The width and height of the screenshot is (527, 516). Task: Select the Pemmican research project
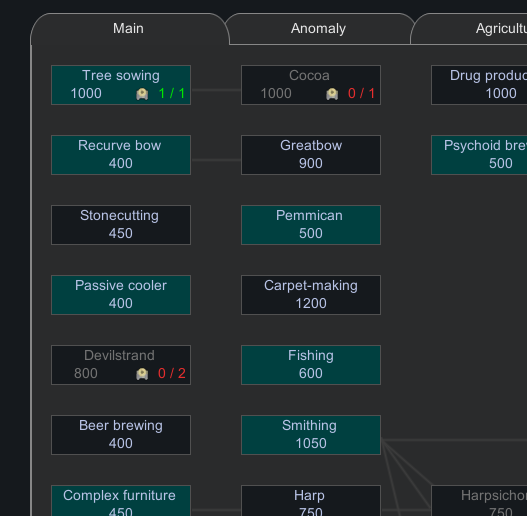(x=311, y=225)
